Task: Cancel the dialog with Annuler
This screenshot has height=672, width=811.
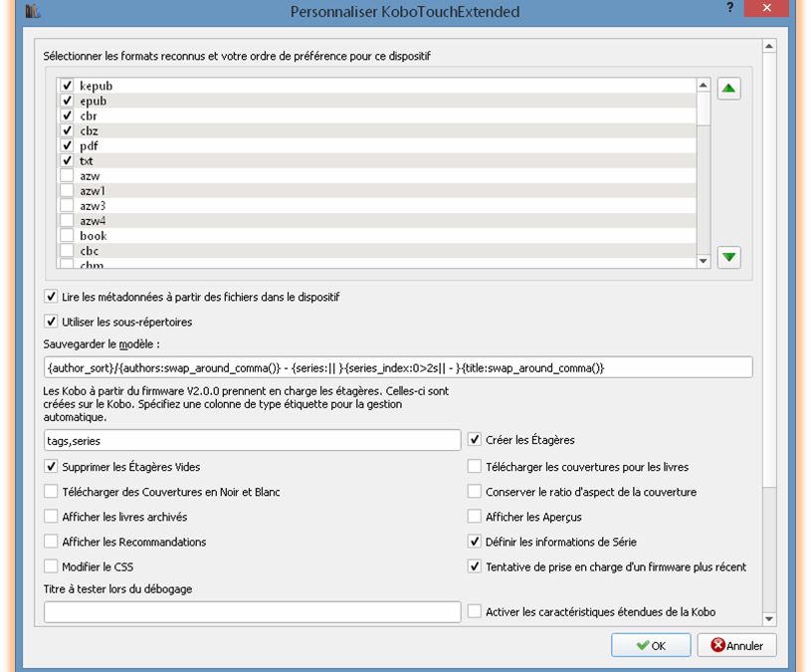Action: (x=737, y=645)
